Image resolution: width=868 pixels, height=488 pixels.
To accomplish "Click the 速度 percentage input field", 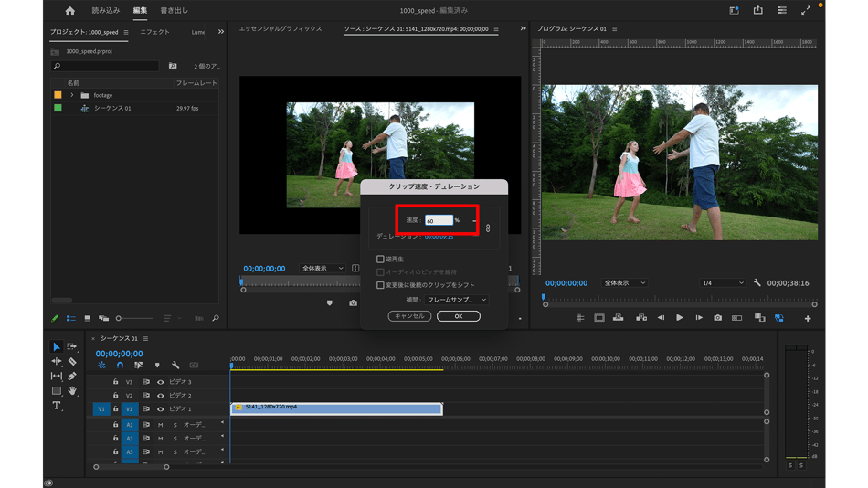I will coord(439,220).
